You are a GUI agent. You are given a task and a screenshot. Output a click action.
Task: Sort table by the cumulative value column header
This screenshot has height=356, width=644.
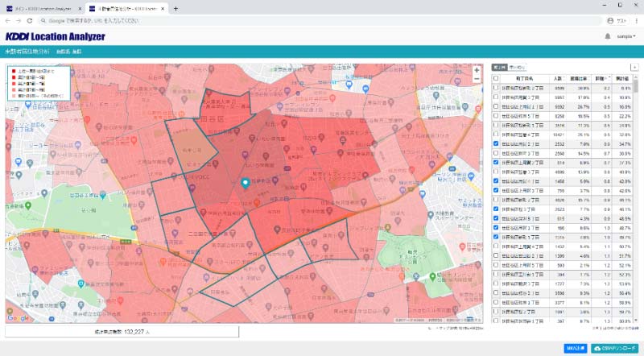pos(623,78)
